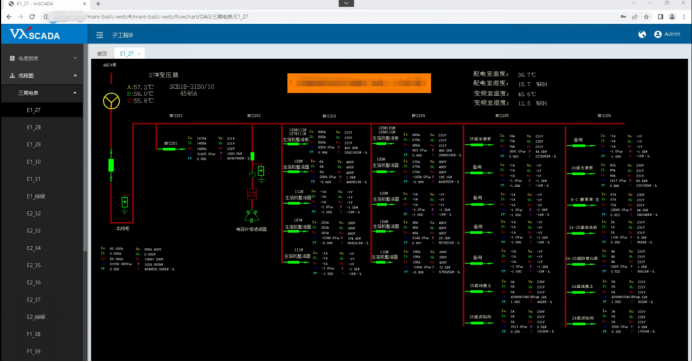Close the E1_27 tab

[x=139, y=54]
